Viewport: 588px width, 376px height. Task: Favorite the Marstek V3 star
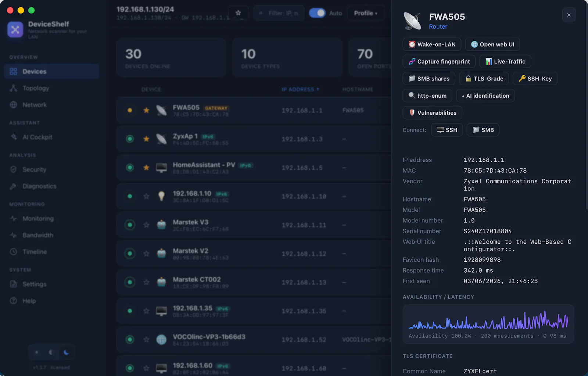[x=146, y=225]
